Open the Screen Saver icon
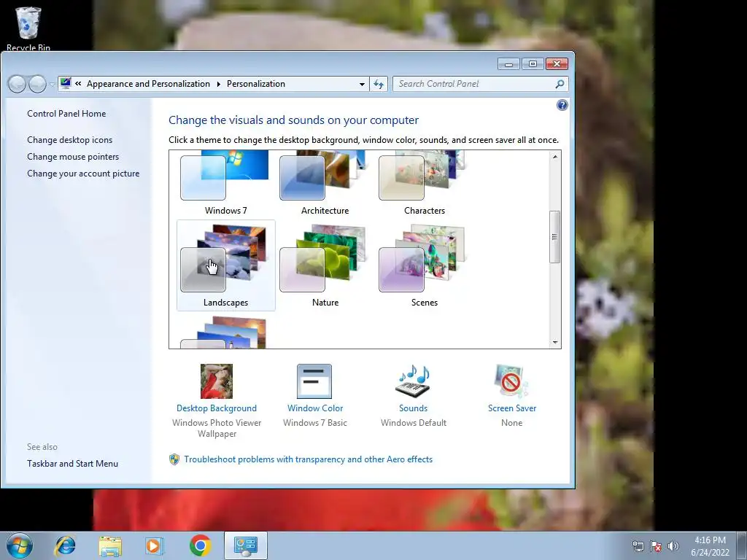747x560 pixels. click(511, 381)
